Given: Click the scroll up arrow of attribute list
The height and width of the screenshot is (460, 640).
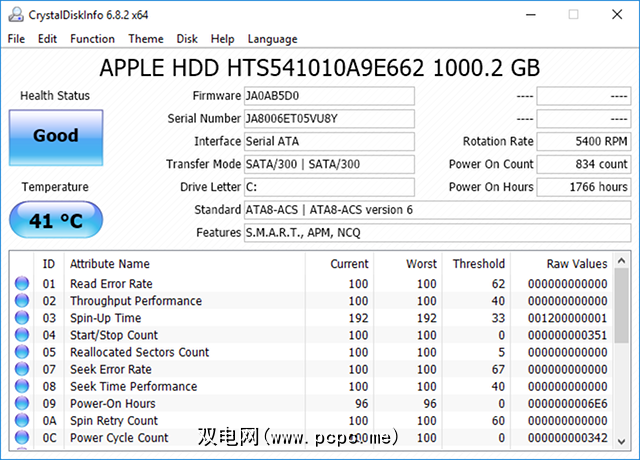Looking at the screenshot, I should coord(622,260).
